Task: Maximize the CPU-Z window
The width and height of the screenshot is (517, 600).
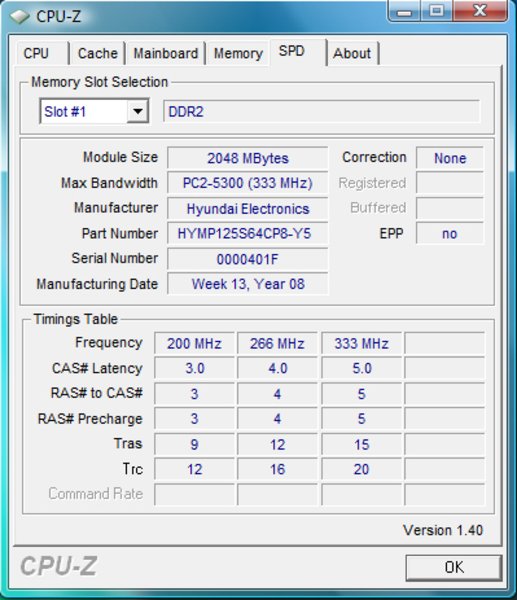Action: [x=437, y=11]
